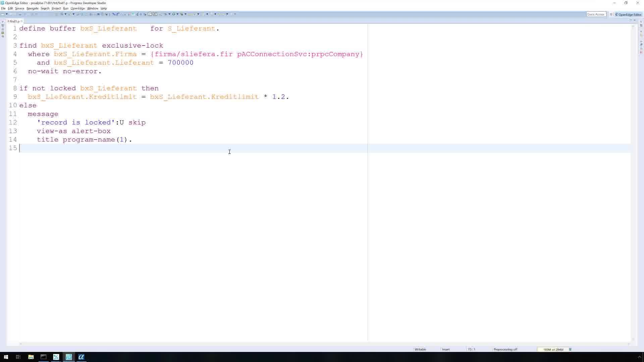Screen dimensions: 644x362
Task: Click the Open Perspective icon
Action: coord(611,14)
